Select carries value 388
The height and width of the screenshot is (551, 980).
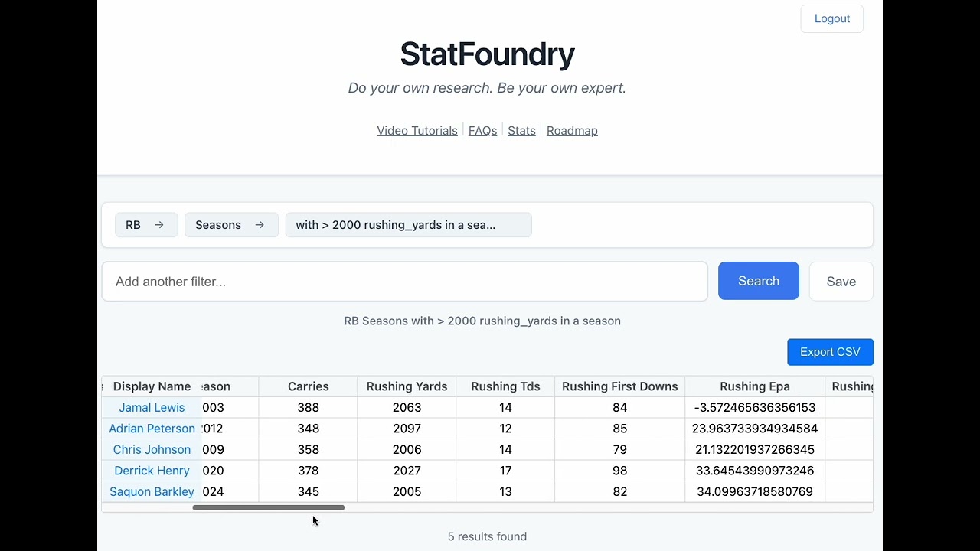[x=308, y=408]
